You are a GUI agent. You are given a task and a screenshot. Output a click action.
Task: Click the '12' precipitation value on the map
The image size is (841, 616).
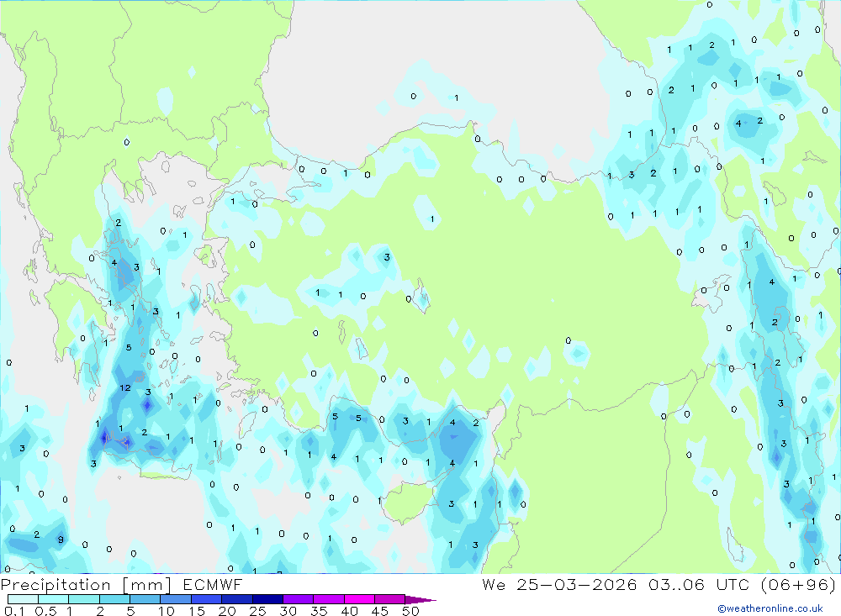(x=125, y=387)
